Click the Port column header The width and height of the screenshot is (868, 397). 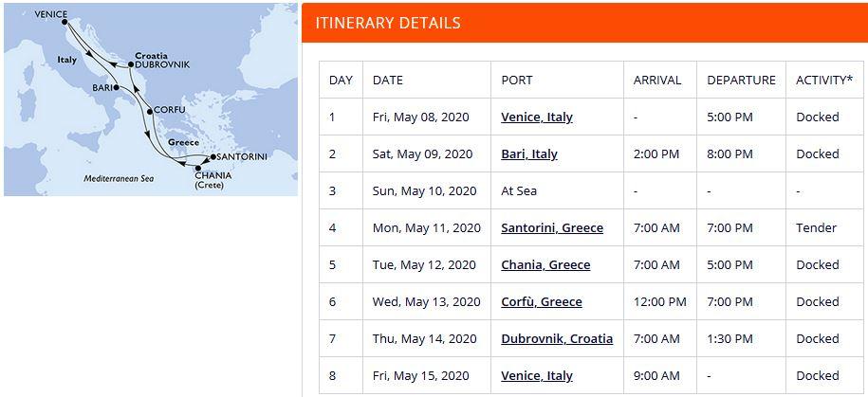(517, 81)
